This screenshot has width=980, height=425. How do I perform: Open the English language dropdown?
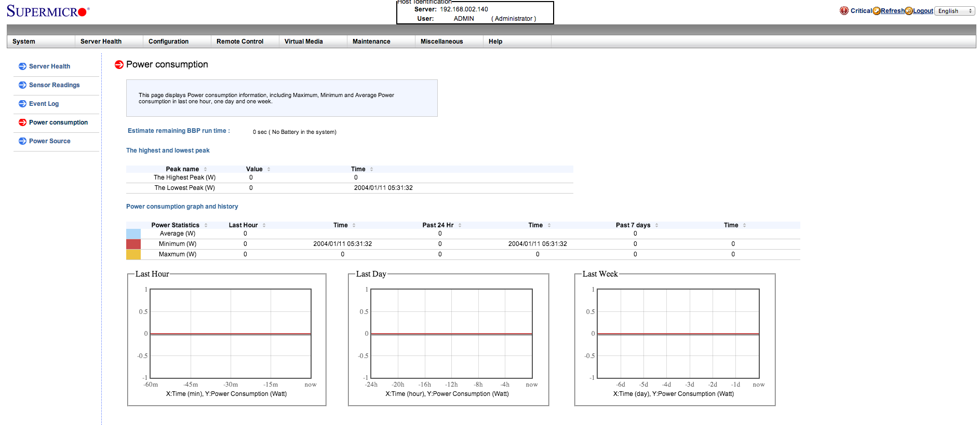click(955, 11)
